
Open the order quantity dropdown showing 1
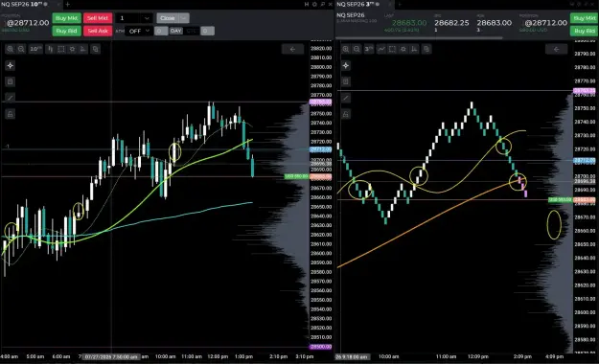coord(134,18)
